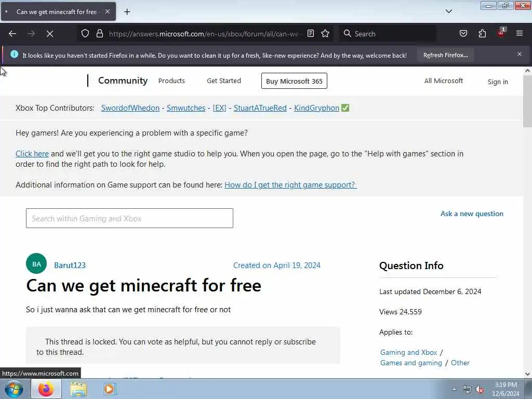Open the Firefox hamburger menu
The image size is (532, 399).
[520, 33]
